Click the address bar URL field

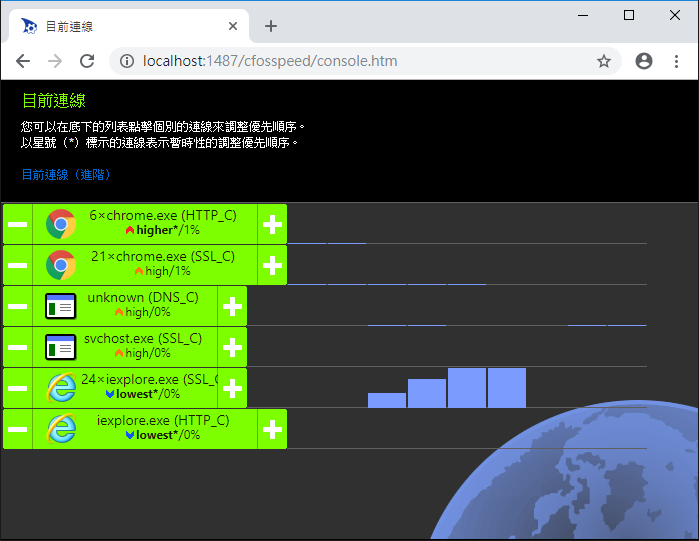pos(365,61)
